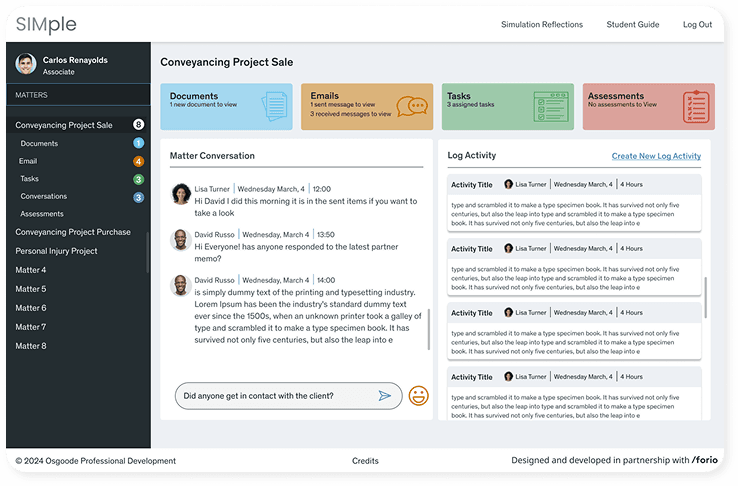Click the paper plane send message icon
Image resolution: width=738 pixels, height=486 pixels.
(384, 396)
